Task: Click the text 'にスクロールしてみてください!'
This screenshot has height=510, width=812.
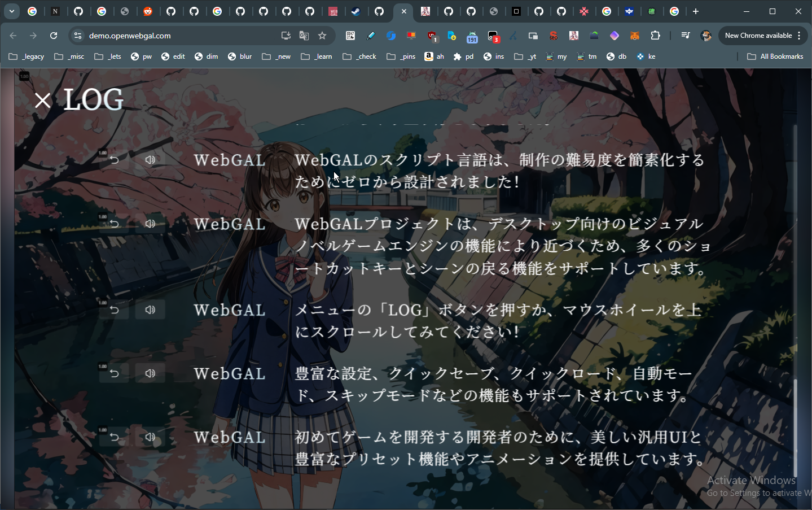Action: pos(406,332)
